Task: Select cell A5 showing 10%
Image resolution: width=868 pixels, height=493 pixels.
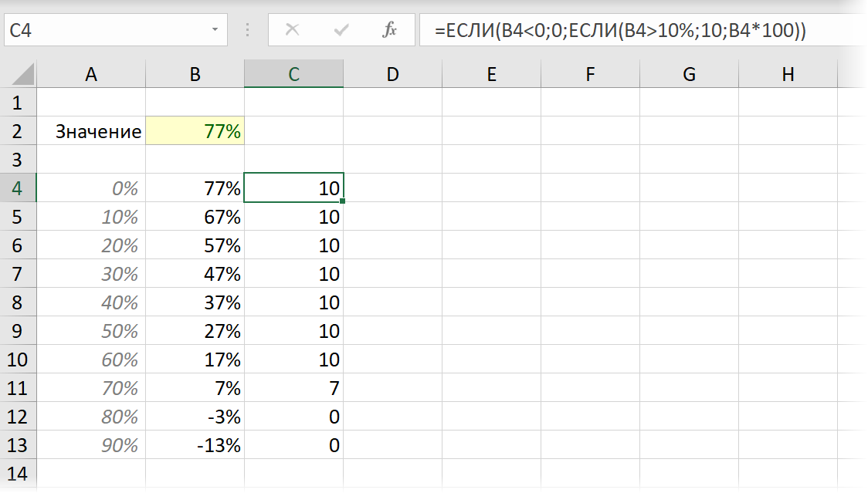Action: [x=91, y=216]
